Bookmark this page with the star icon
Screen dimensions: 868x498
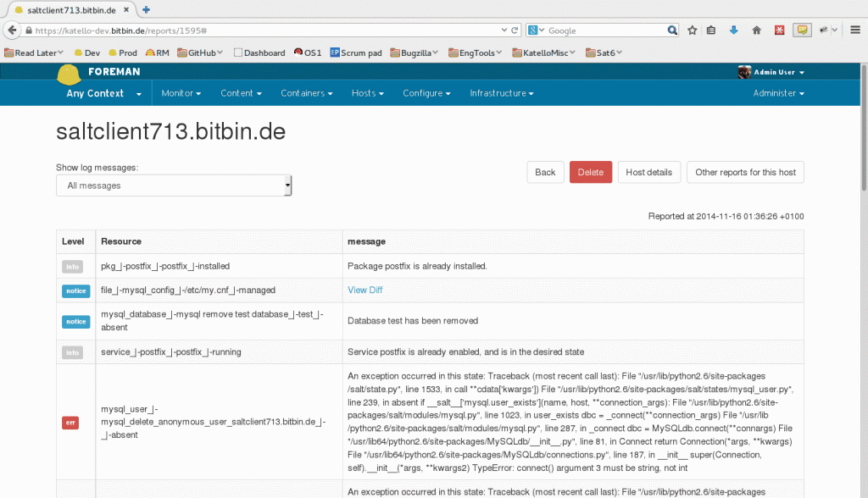click(x=692, y=30)
